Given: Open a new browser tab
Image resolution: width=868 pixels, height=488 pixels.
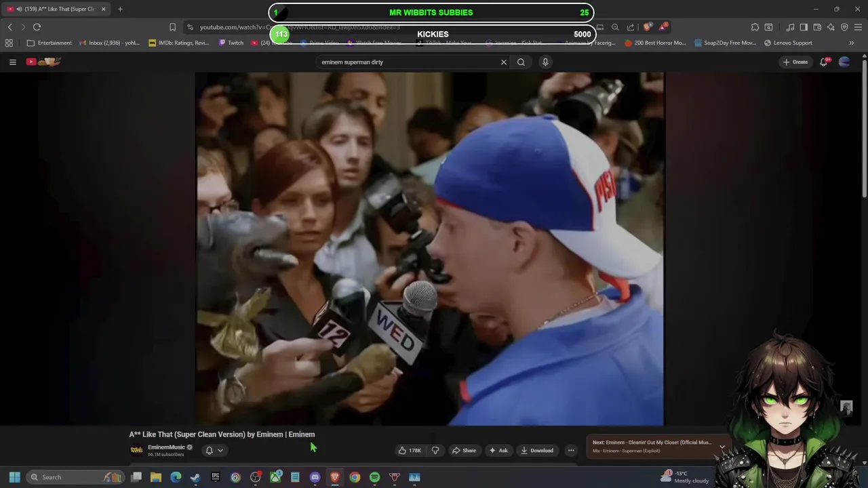Looking at the screenshot, I should (x=120, y=9).
